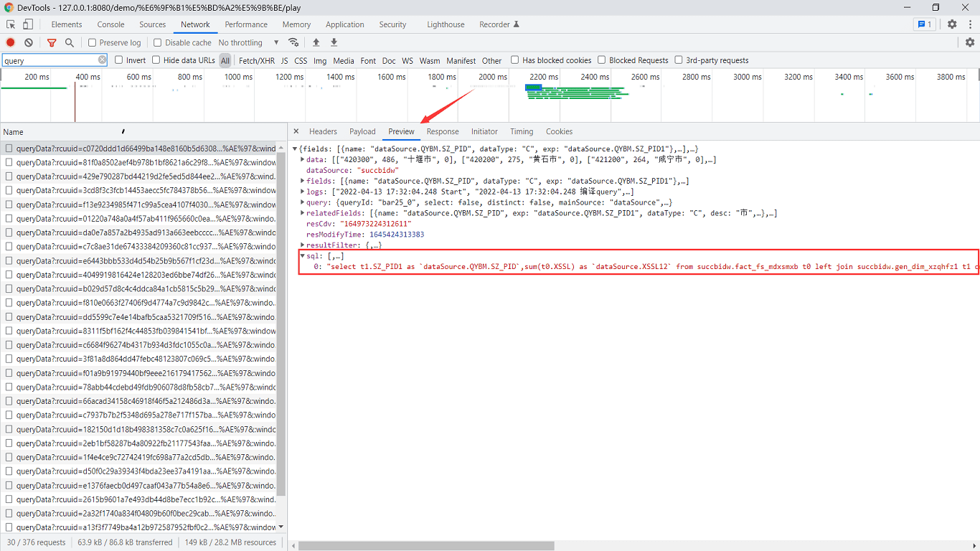Import HAR file using the upload arrow
This screenshot has width=980, height=551.
(x=316, y=42)
